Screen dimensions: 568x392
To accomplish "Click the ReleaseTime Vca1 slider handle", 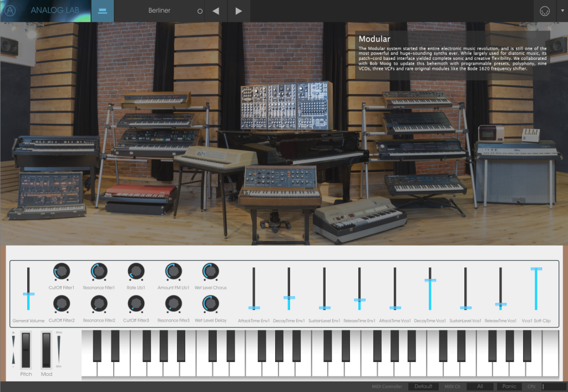I will (501, 304).
